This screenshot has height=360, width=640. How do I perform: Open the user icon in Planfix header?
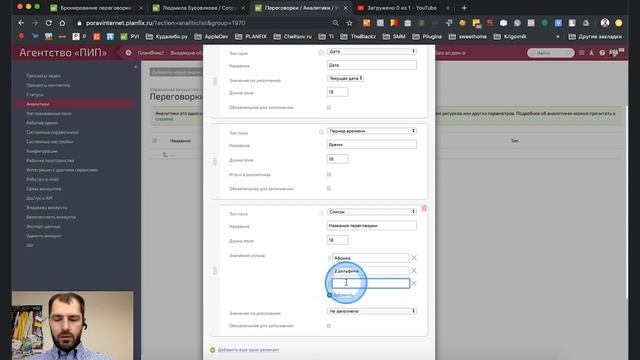coord(591,53)
